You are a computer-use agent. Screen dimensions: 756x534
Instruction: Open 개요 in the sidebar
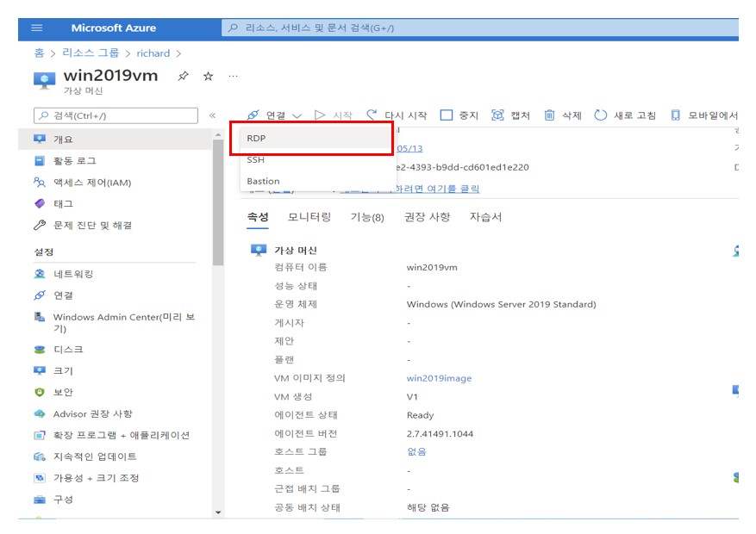115,140
